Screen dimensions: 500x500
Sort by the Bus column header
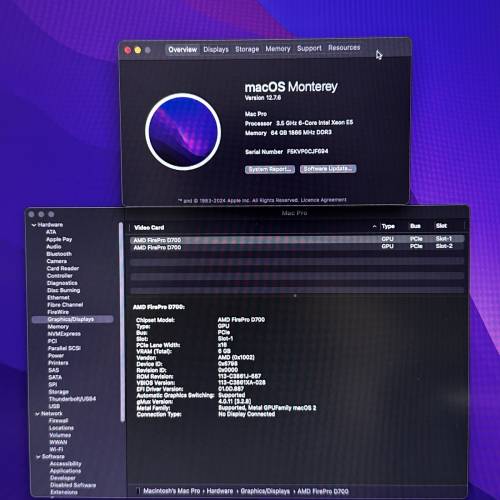[415, 226]
